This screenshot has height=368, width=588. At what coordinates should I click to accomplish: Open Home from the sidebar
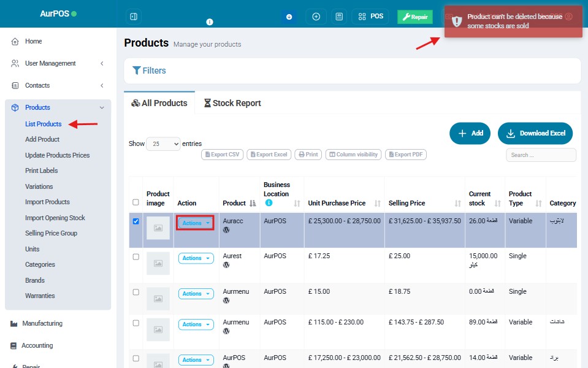pyautogui.click(x=33, y=41)
